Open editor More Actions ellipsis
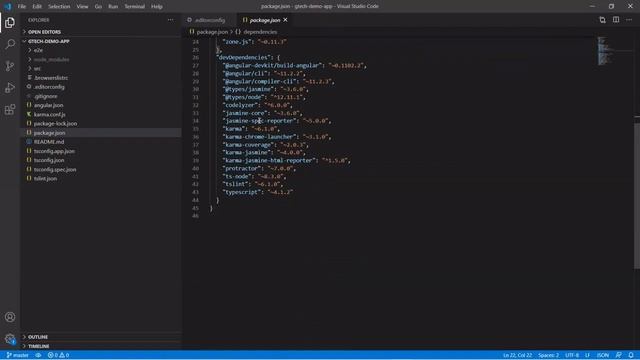Image resolution: width=640 pixels, height=360 pixels. 629,20
